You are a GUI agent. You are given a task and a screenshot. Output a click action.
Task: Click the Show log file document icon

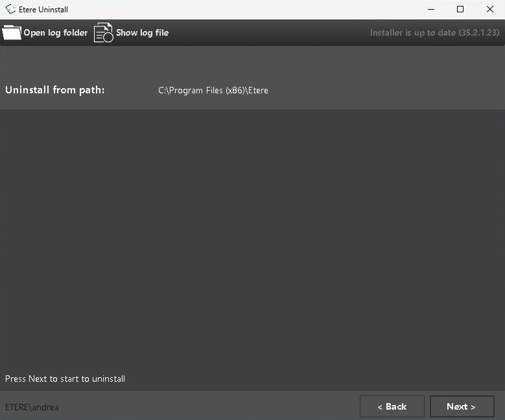[103, 32]
